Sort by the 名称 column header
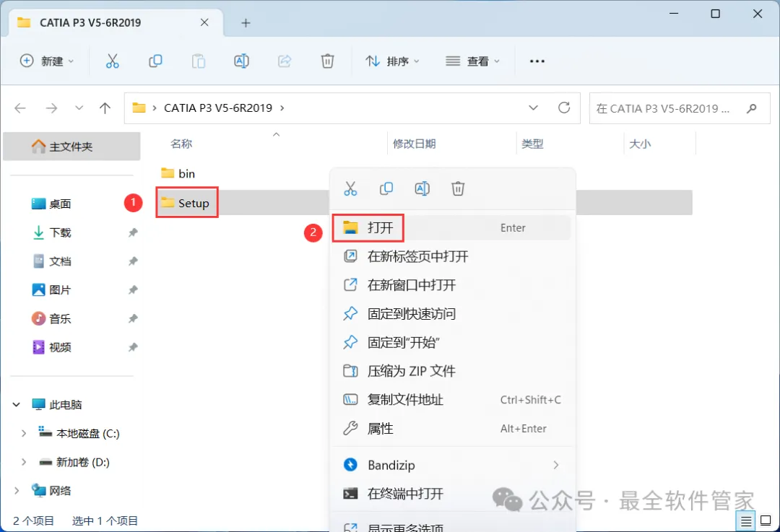The image size is (780, 532). [x=181, y=144]
